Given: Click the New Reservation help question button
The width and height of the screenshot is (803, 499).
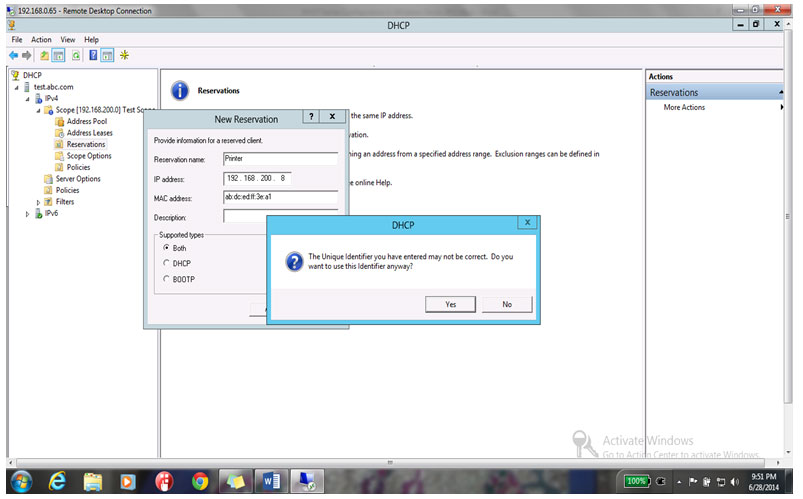Looking at the screenshot, I should (x=311, y=117).
